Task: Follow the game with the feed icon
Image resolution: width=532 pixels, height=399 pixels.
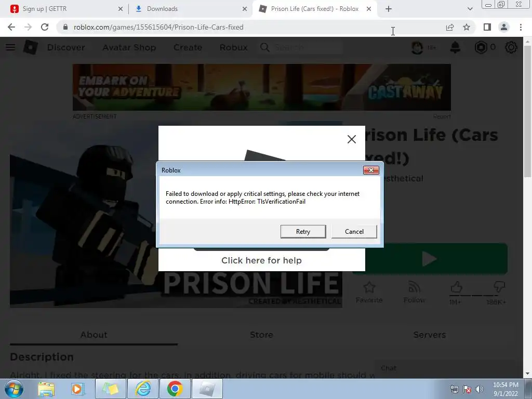Action: coord(414,287)
